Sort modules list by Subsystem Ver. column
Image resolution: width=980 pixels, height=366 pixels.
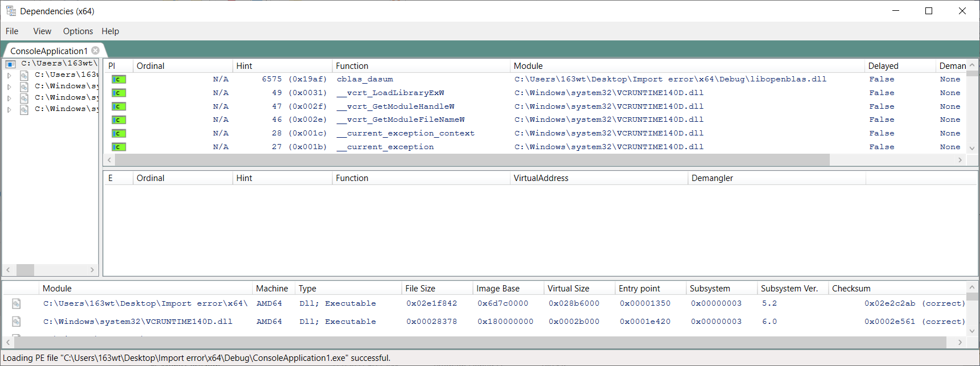click(x=793, y=289)
